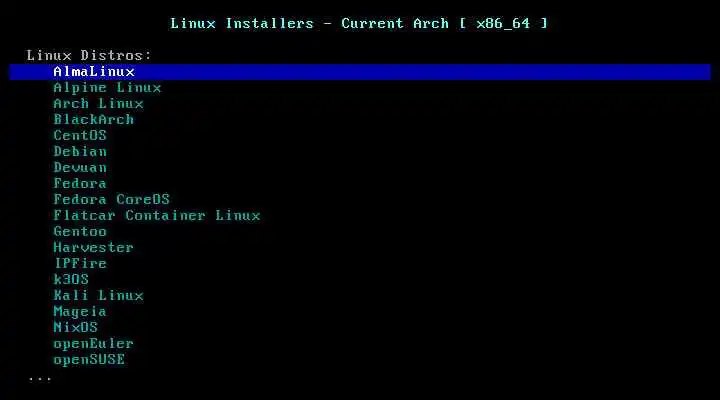Select Fedora CoreOS from the list

[x=112, y=199]
